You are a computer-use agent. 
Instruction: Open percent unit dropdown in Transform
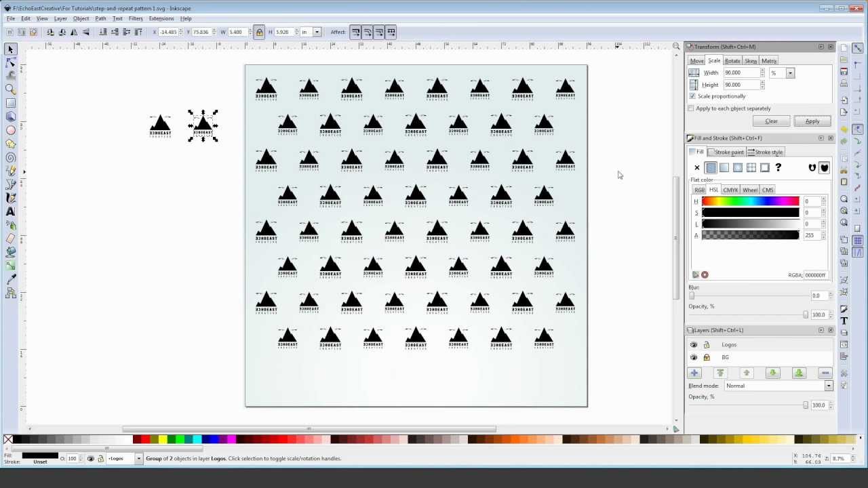[x=790, y=73]
